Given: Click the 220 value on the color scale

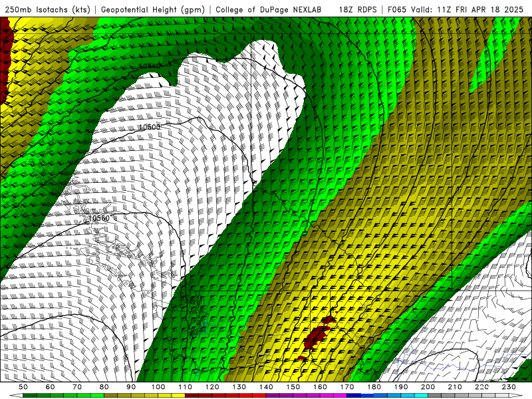Looking at the screenshot, I should [482, 387].
